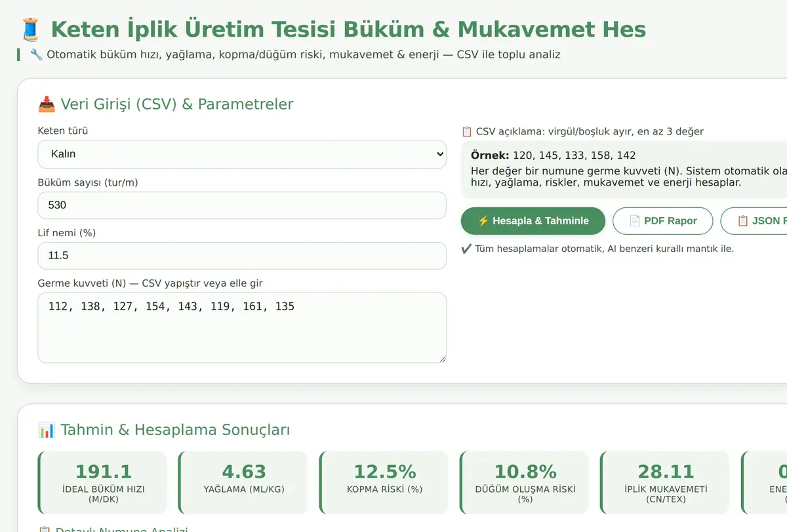Click the Örnek: 120, 145, 133 text

point(554,155)
